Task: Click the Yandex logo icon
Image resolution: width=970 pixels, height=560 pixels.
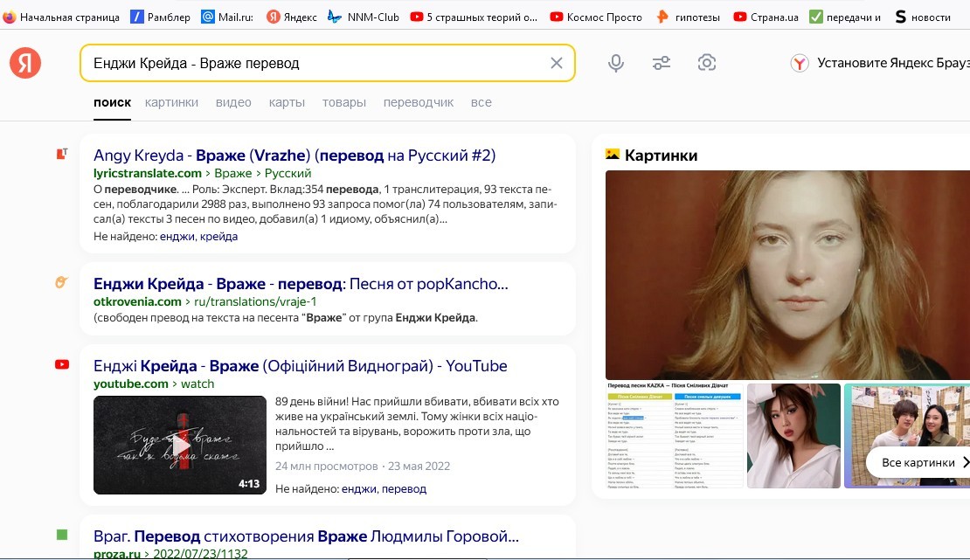Action: tap(25, 63)
